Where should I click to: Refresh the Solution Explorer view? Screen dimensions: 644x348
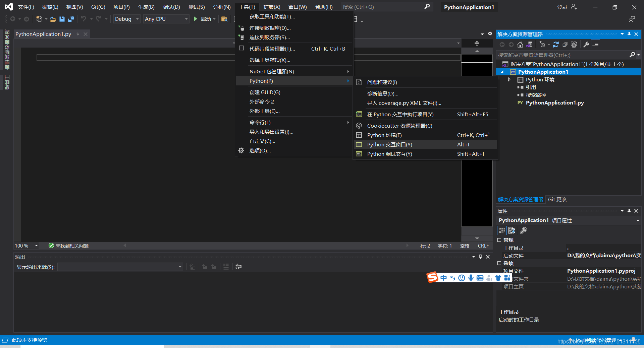(556, 44)
